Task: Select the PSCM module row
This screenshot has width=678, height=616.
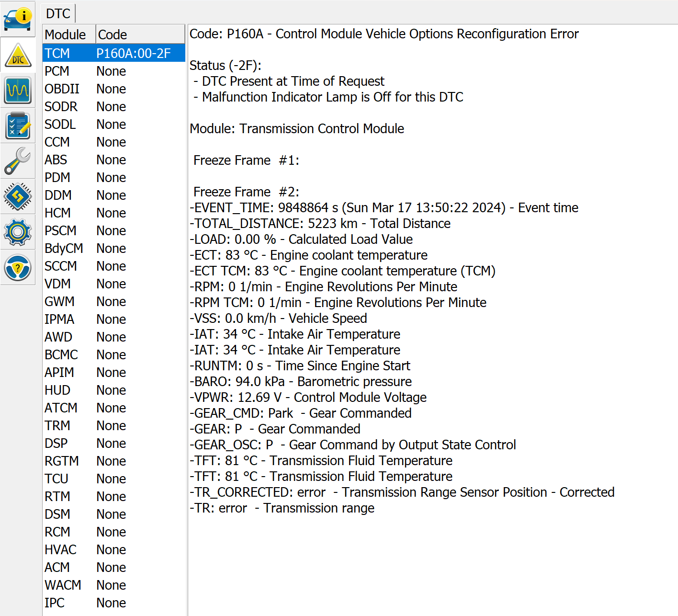Action: pyautogui.click(x=114, y=230)
